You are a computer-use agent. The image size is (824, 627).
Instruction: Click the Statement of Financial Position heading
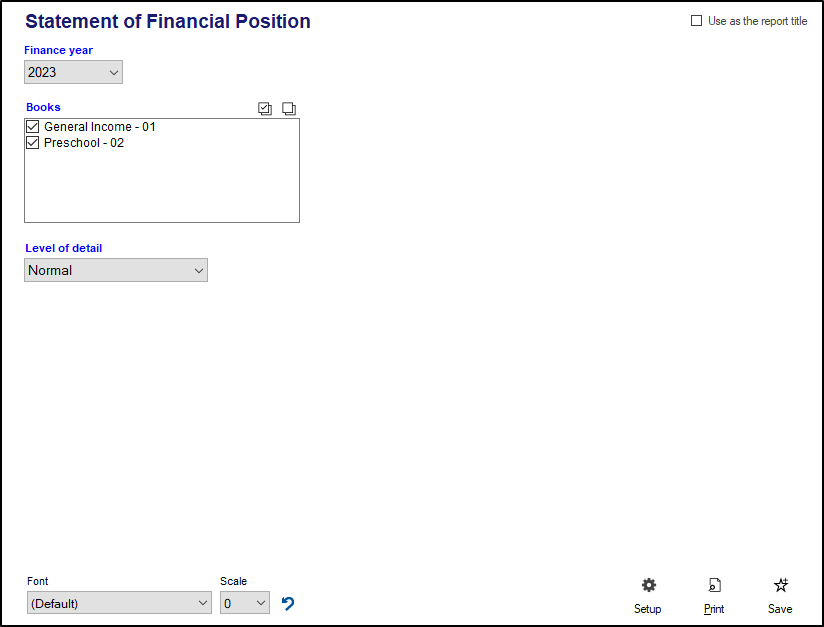(168, 21)
